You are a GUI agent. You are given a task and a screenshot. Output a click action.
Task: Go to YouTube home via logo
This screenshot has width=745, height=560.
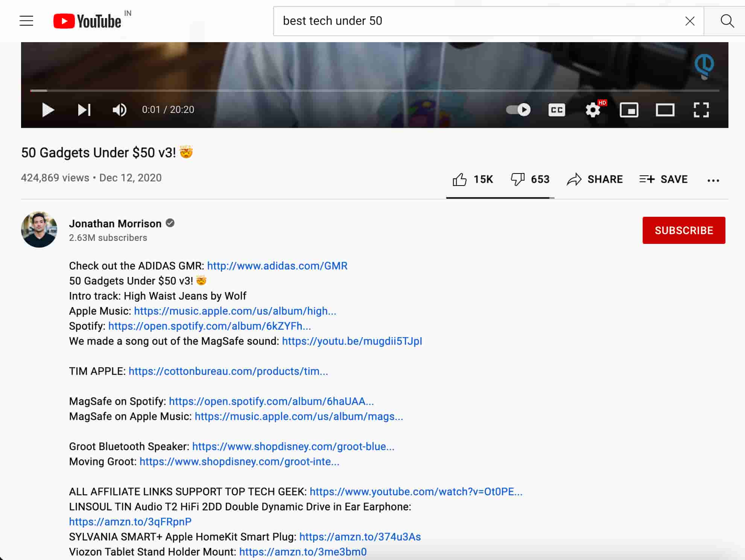click(87, 21)
